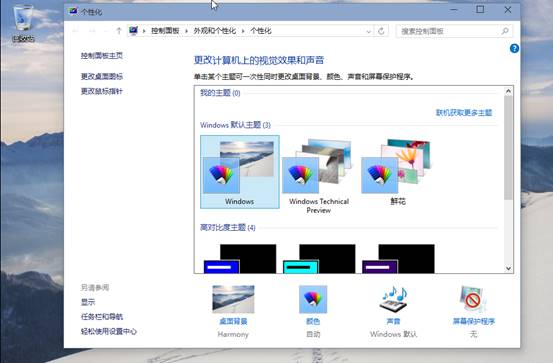Select the cyan high contrast theme
The height and width of the screenshot is (363, 553).
point(319,259)
